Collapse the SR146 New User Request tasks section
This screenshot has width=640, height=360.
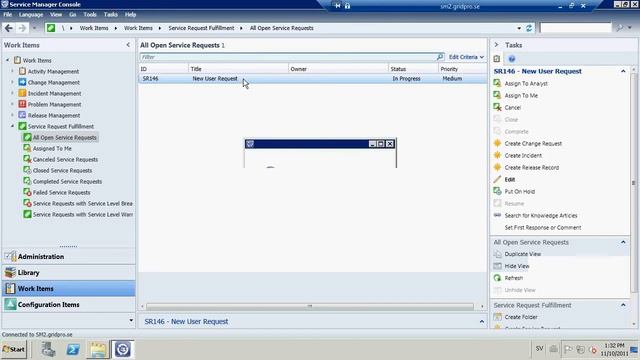[623, 71]
